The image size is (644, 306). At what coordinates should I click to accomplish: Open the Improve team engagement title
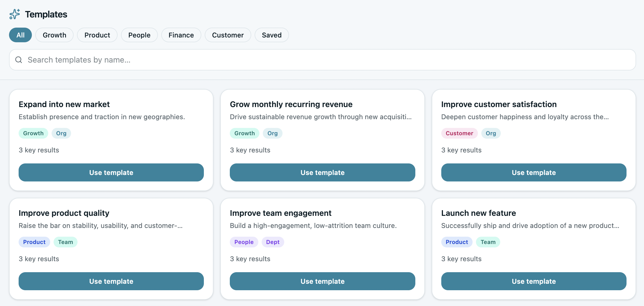click(x=281, y=213)
